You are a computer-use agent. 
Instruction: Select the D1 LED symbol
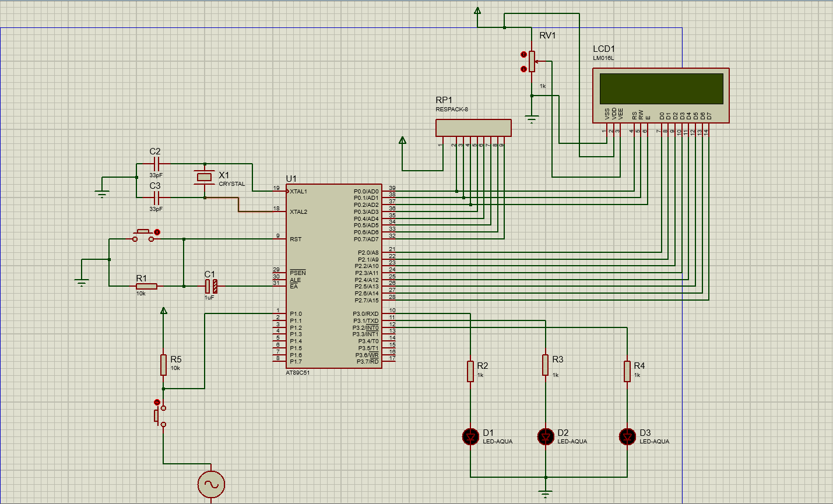(x=470, y=436)
